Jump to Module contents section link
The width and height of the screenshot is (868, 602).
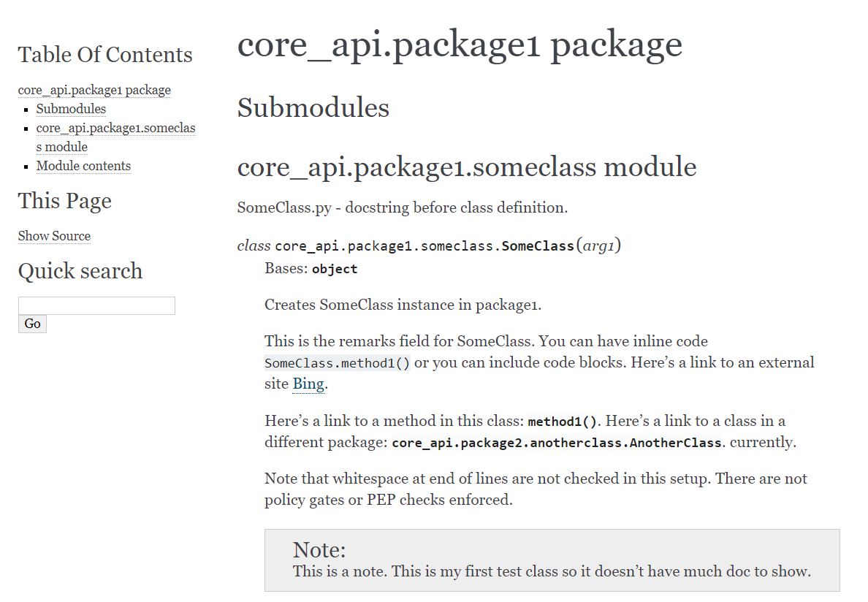coord(83,166)
